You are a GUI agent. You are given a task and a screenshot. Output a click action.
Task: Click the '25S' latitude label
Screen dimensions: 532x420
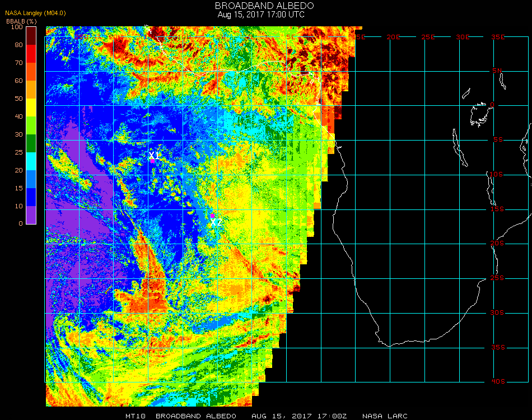(x=497, y=278)
